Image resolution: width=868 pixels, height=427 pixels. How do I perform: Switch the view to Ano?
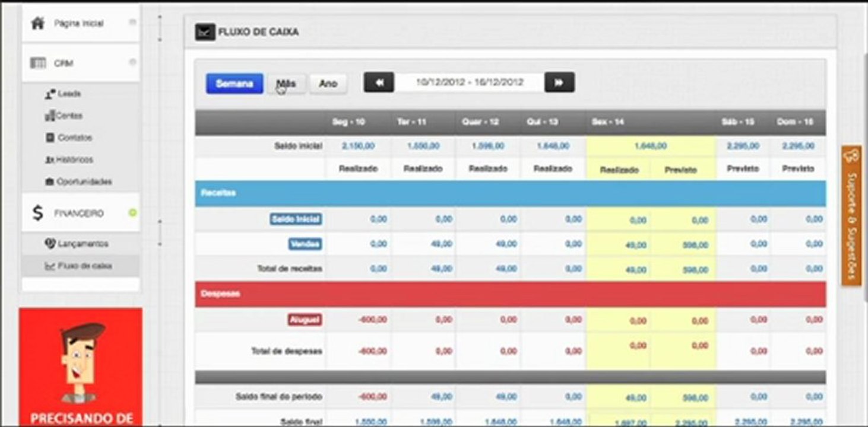pyautogui.click(x=328, y=84)
